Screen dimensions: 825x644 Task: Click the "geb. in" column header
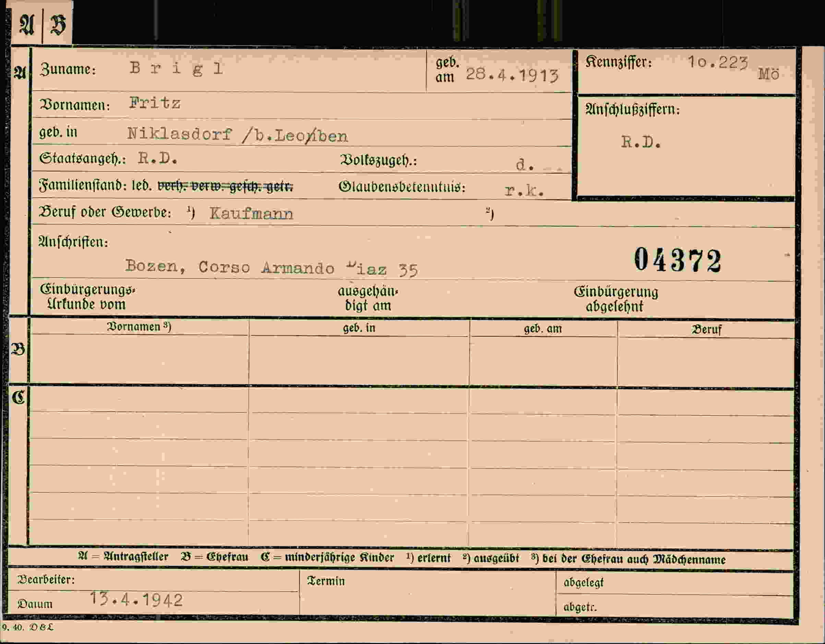(x=359, y=328)
